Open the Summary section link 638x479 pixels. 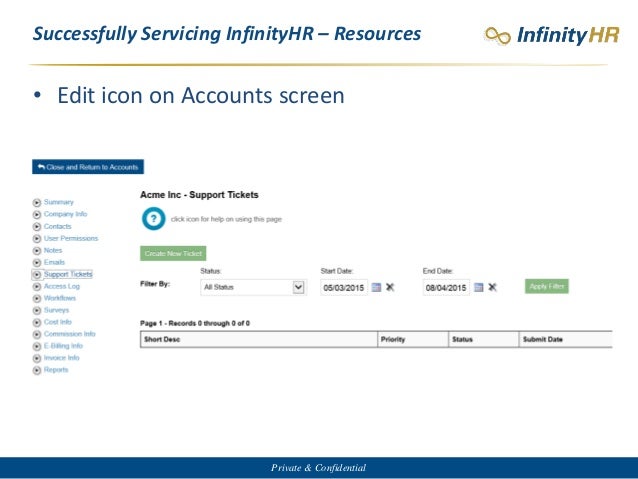(x=59, y=202)
